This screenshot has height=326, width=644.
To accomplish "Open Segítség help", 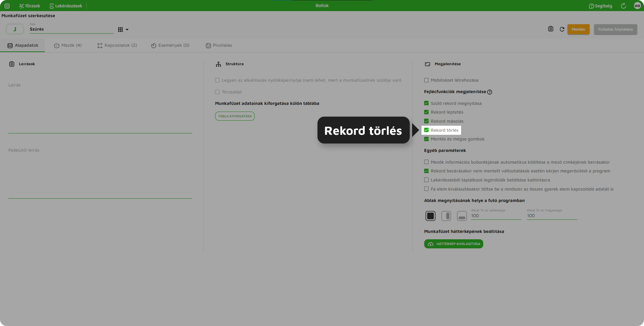I will tap(600, 6).
